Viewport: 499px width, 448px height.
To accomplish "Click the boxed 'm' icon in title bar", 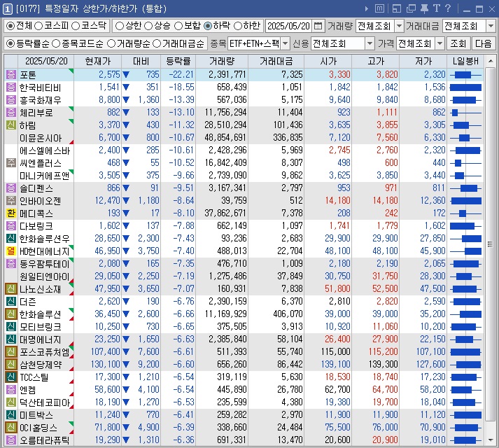I will click(379, 8).
